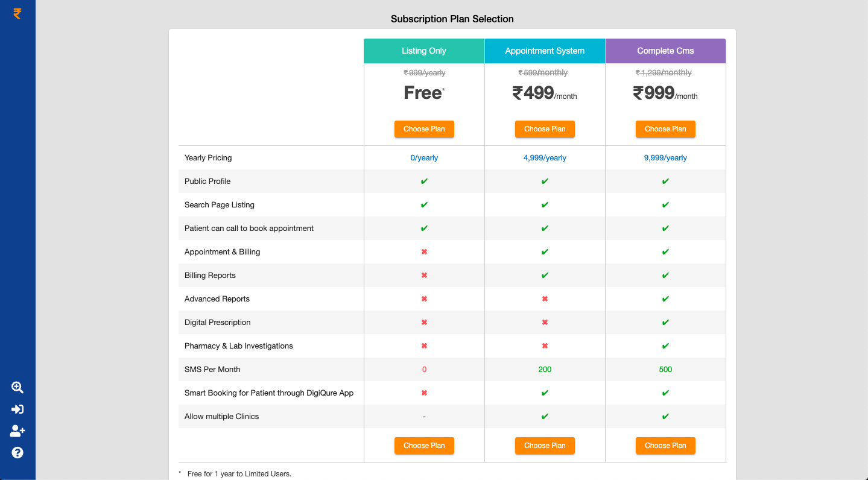
Task: Click the rupee logo icon in sidebar
Action: coord(17,13)
